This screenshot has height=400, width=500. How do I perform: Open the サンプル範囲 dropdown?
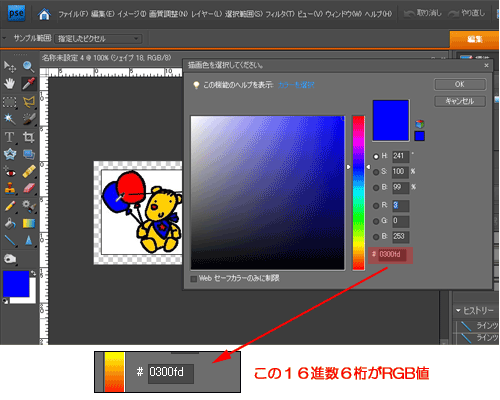98,39
